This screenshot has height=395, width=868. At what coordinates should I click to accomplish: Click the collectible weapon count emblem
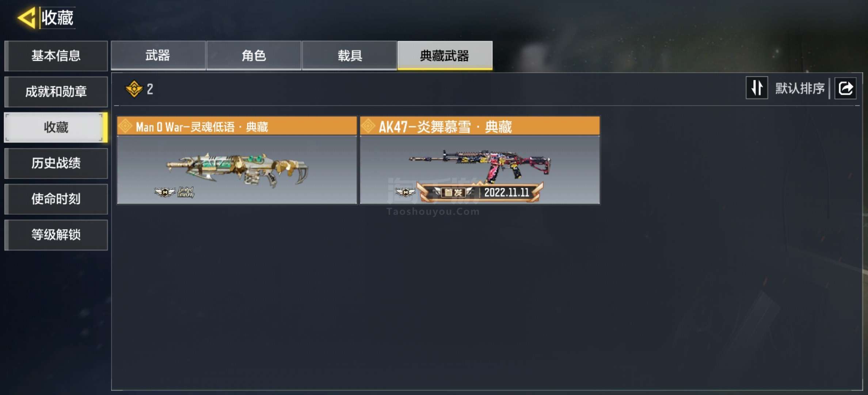pos(134,89)
